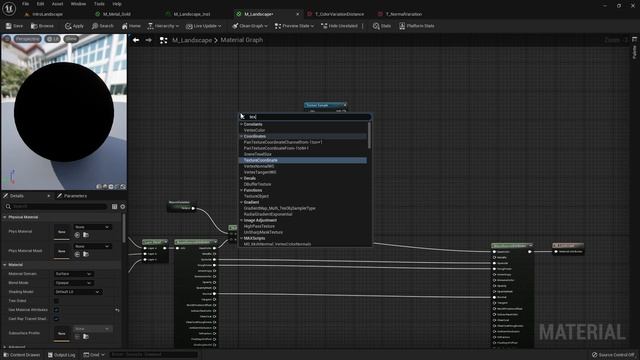Click Subsurface Profile None thumbnail
The width and height of the screenshot is (640, 360).
coord(62,333)
